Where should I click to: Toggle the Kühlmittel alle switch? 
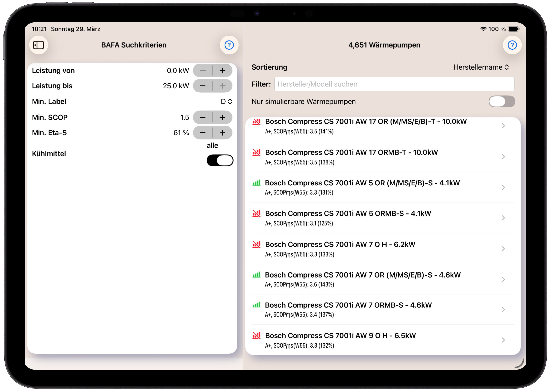(220, 161)
